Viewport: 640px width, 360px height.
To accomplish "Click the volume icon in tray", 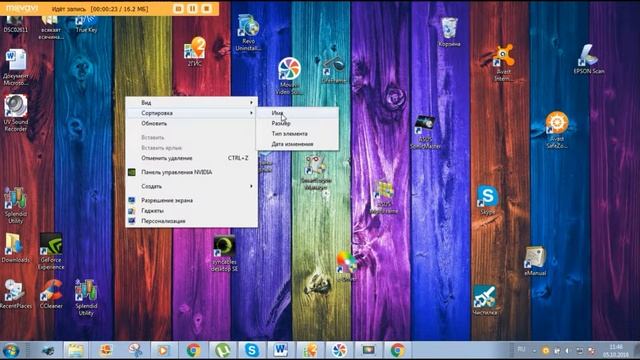I will click(x=567, y=351).
